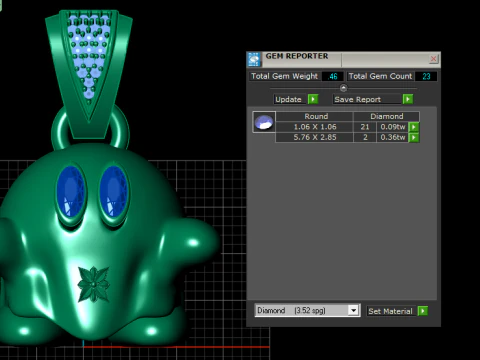
Task: Select the flower emblem on the pendant
Action: [93, 284]
